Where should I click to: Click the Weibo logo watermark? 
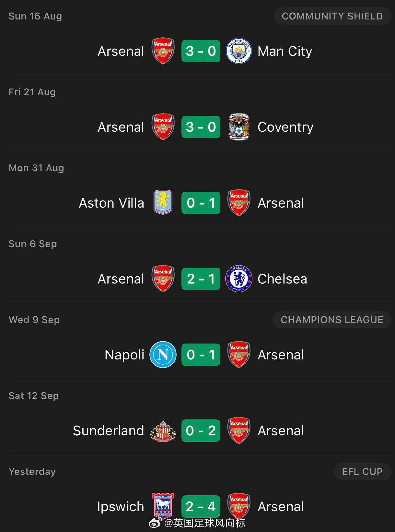(x=155, y=523)
